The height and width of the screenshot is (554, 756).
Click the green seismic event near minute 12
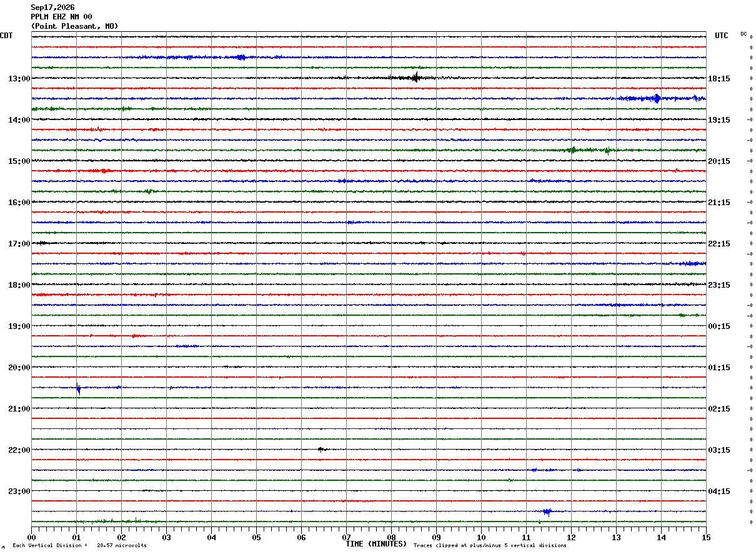coord(573,150)
